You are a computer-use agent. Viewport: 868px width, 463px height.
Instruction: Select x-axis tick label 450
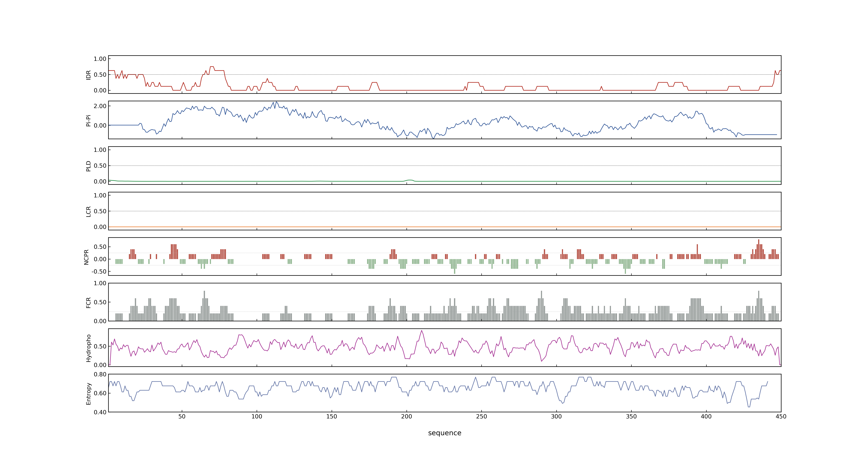tap(781, 416)
